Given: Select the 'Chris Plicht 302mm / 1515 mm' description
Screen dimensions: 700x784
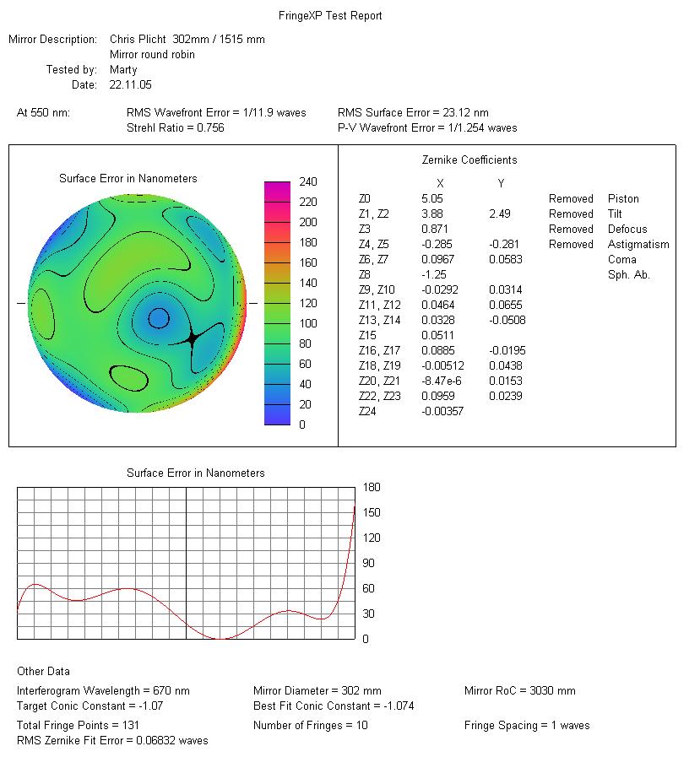Looking at the screenshot, I should 187,39.
